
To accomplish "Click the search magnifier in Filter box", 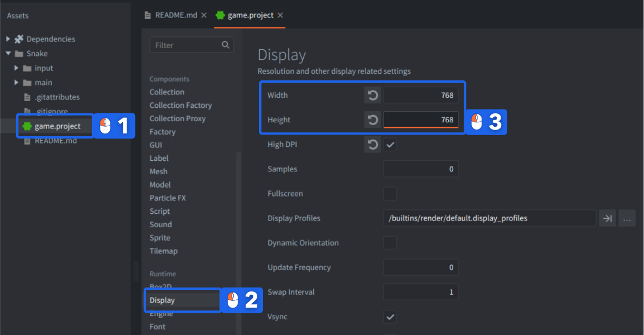I will [x=225, y=45].
